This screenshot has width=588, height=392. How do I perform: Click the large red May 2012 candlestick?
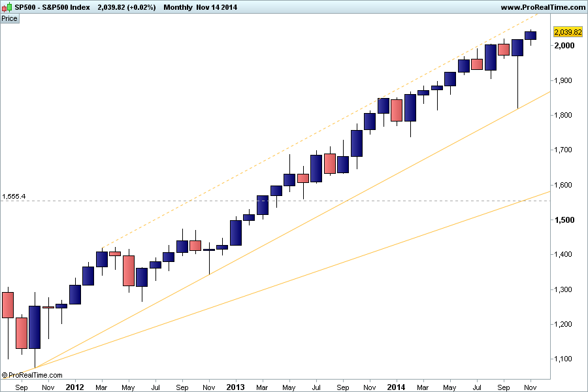click(x=129, y=271)
